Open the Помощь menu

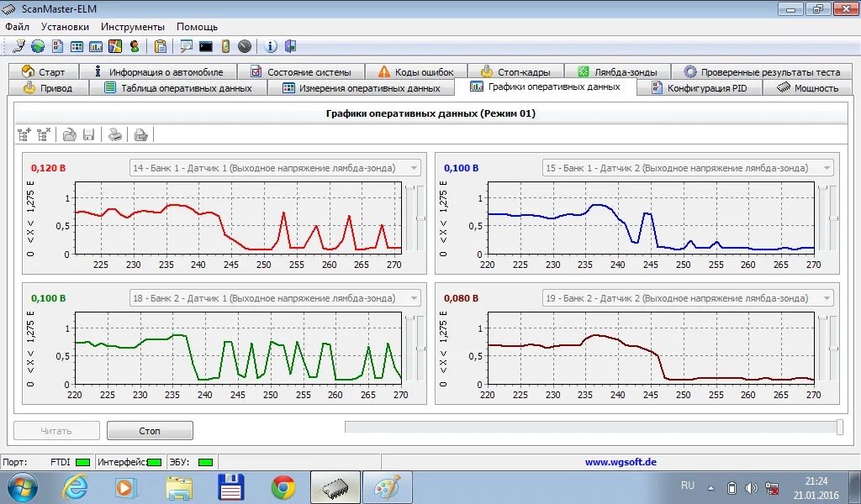point(197,26)
